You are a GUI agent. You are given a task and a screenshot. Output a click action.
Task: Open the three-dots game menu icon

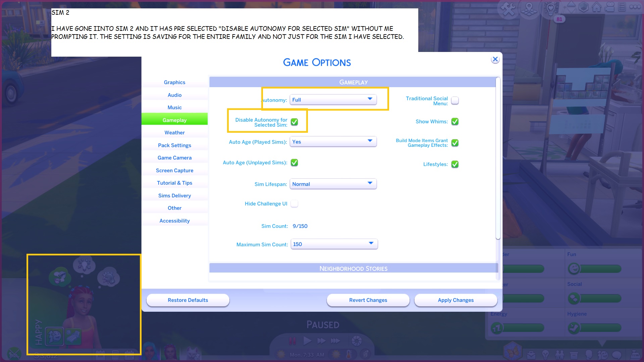pos(635,7)
